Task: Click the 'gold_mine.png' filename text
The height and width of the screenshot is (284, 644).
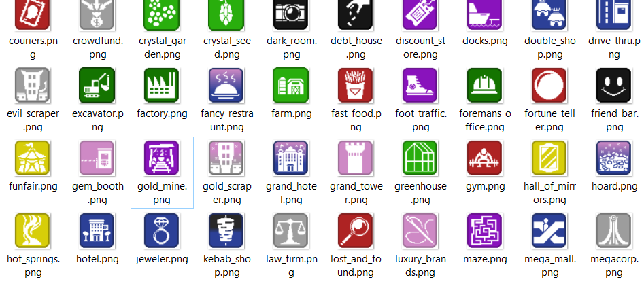Action: tap(163, 194)
